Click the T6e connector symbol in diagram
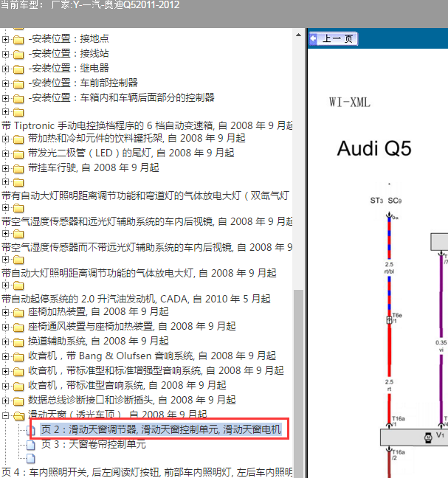 [x=389, y=320]
